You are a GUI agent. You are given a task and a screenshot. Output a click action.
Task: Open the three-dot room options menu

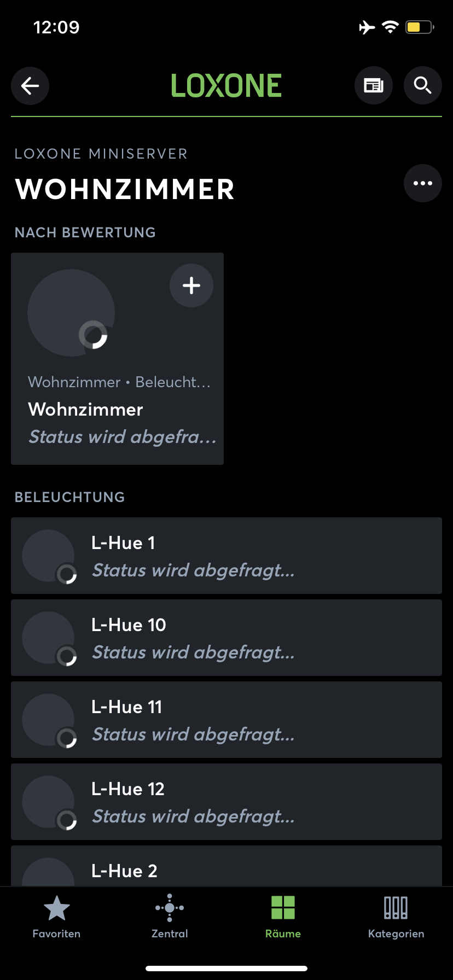coord(422,183)
